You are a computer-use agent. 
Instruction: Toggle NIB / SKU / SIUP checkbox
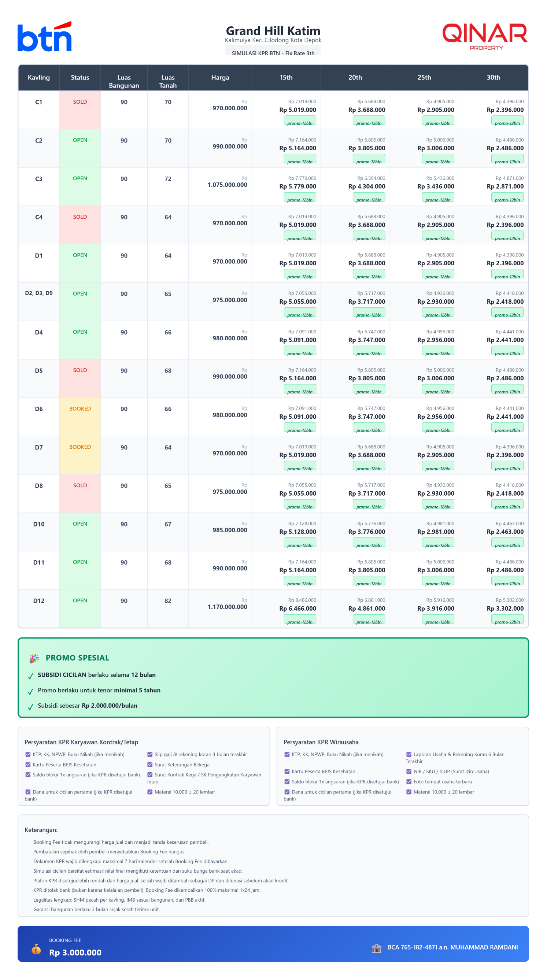(409, 771)
